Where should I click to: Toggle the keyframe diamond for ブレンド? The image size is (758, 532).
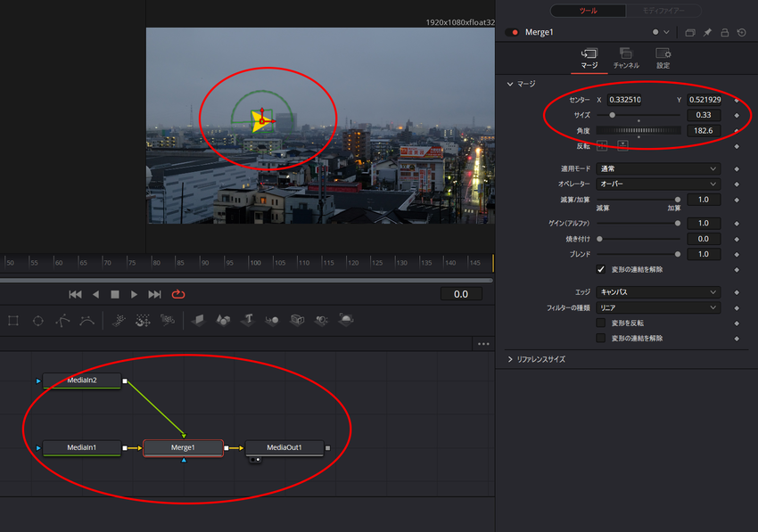click(737, 255)
